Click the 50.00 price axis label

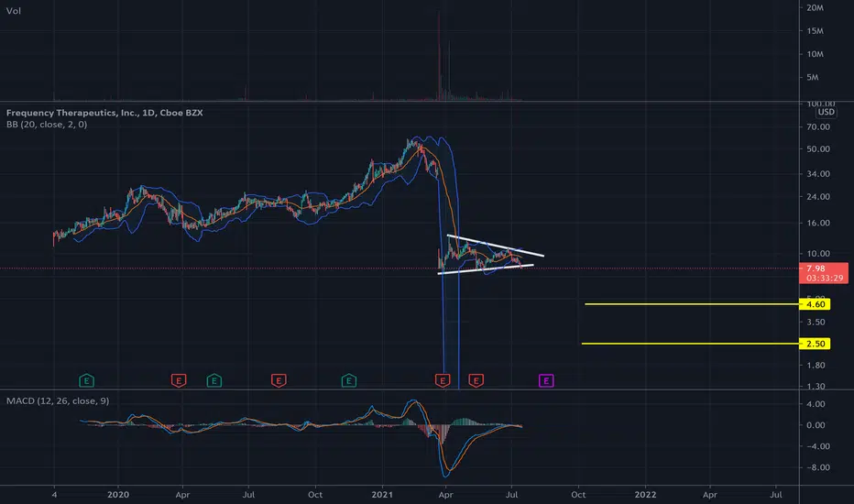pyautogui.click(x=818, y=148)
